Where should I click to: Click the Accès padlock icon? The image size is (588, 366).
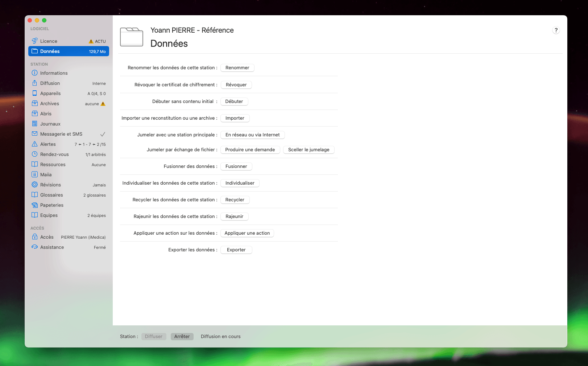(35, 237)
